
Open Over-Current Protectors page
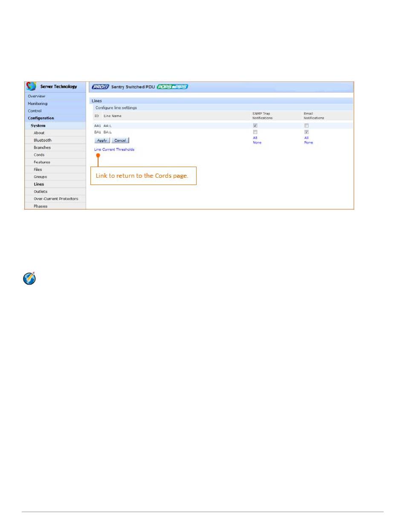56,199
